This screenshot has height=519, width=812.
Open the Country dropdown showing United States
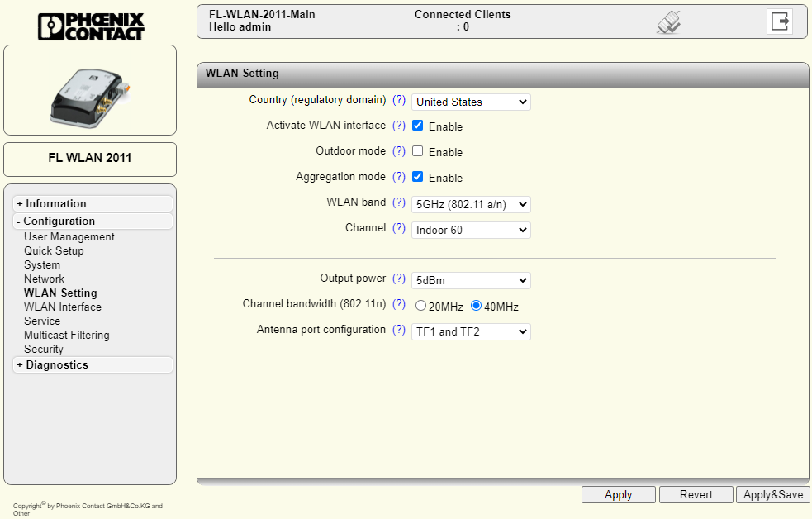point(471,102)
